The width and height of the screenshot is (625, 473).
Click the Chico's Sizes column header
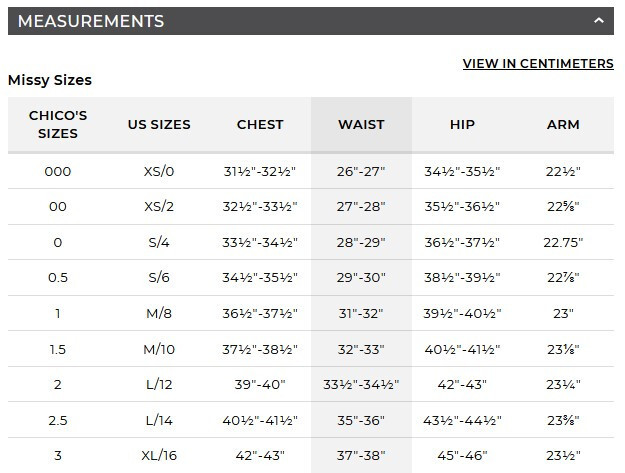coord(58,125)
